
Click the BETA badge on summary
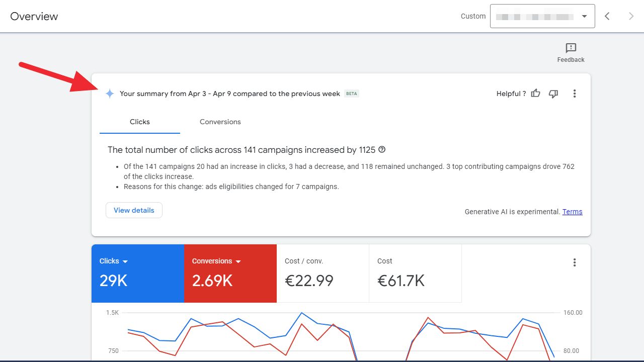click(352, 94)
